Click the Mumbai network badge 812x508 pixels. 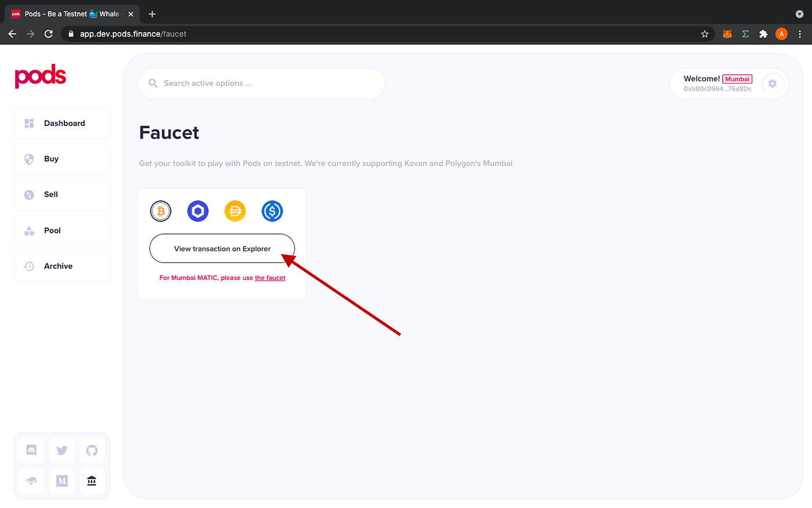tap(737, 79)
